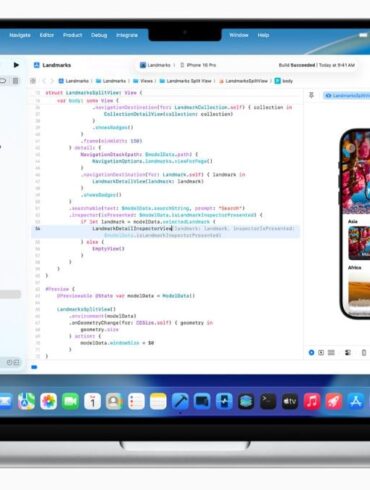Expand the body symbol in jump bar
Image resolution: width=370 pixels, height=490 pixels.
[x=284, y=81]
